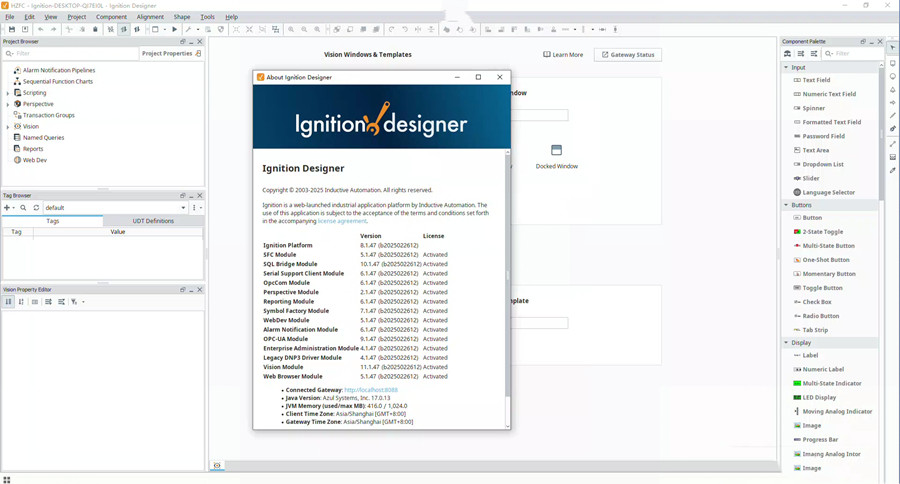Viewport: 900px width, 484px height.
Task: Click the Project Browser filter field
Action: coord(71,53)
